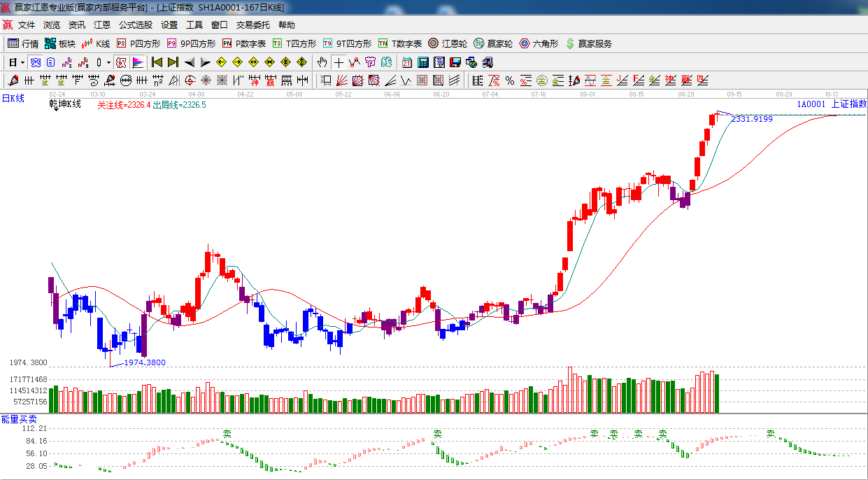Click the 9P四方形 toolbar button
This screenshot has width=868, height=480.
point(191,43)
